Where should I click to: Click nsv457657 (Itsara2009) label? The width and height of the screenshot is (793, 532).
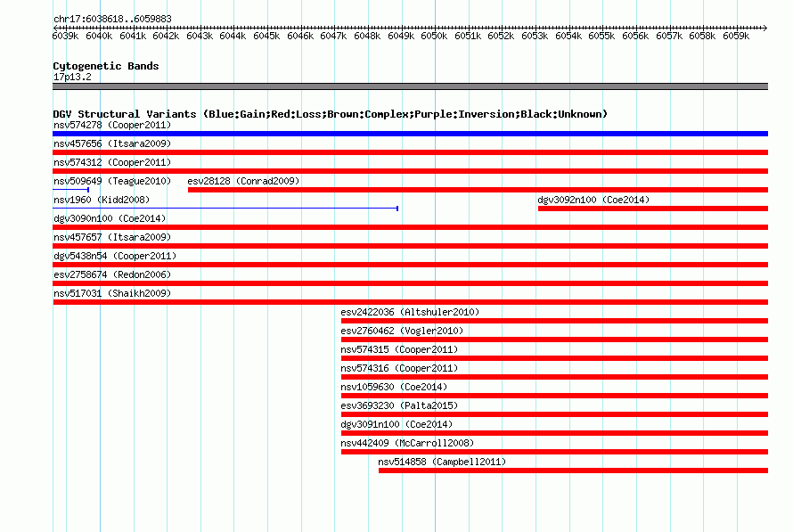pyautogui.click(x=112, y=237)
